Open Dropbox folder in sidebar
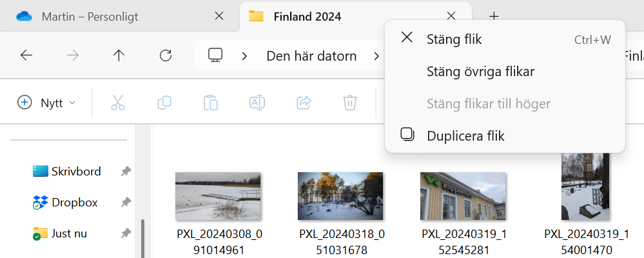 [74, 202]
